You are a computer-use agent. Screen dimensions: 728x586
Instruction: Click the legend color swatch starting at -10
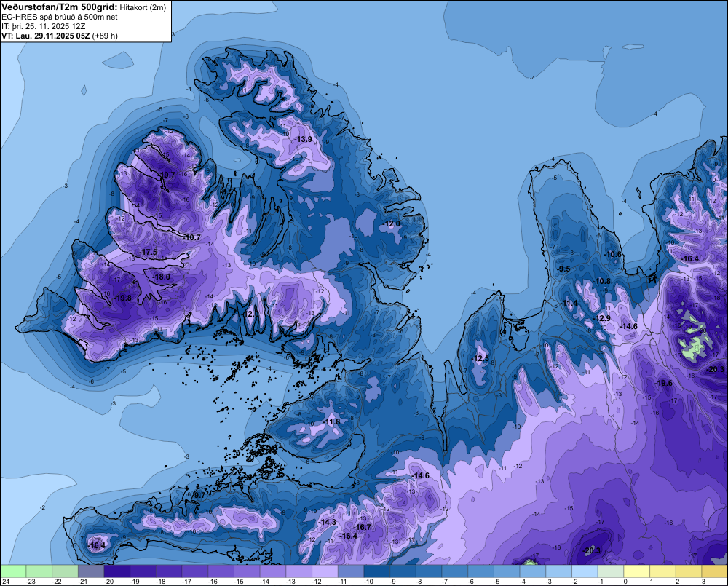pos(377,571)
